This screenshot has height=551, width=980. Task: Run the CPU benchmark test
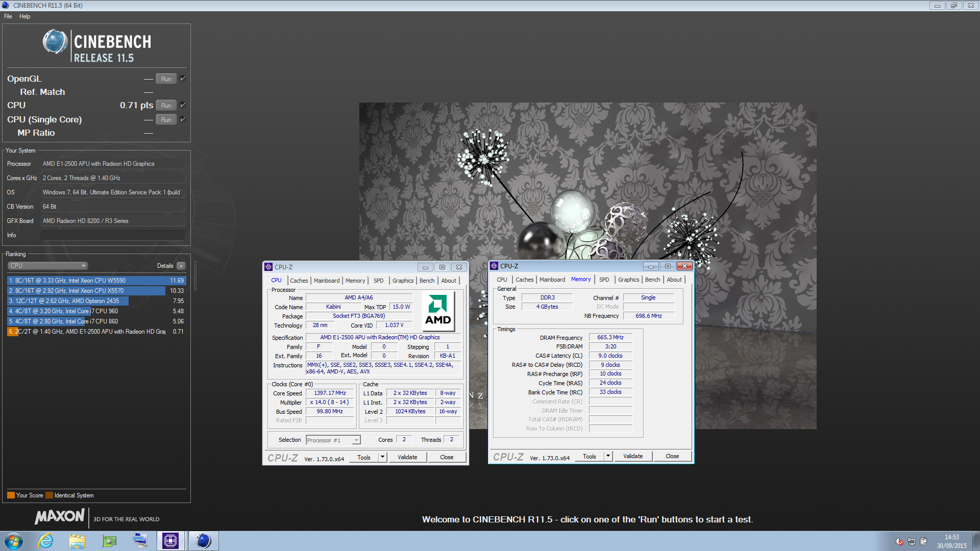[166, 105]
